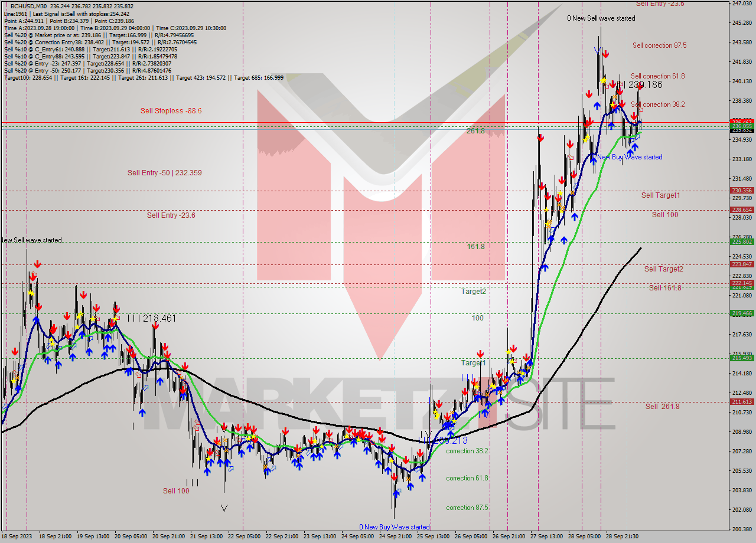Viewport: 756px width, 543px height.
Task: Click the 'I I I 218.461' price annotation
Action: [x=152, y=318]
